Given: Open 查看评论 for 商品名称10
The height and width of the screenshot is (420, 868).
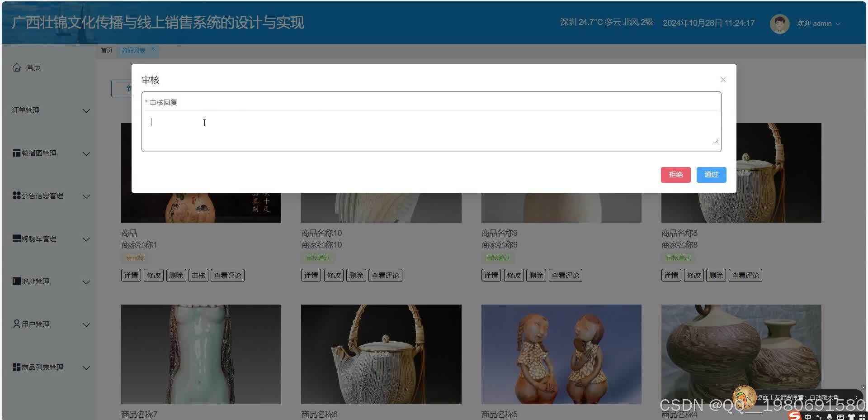Looking at the screenshot, I should tap(385, 275).
